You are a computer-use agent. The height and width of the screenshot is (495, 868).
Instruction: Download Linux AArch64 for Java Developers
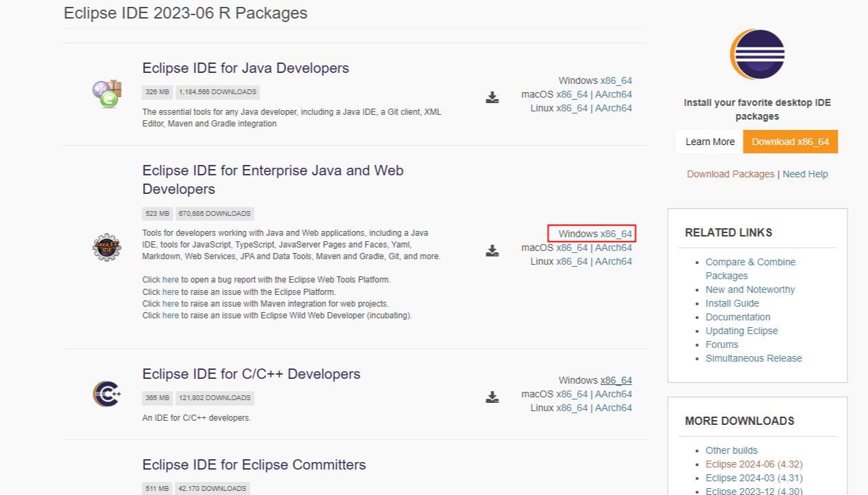point(614,108)
